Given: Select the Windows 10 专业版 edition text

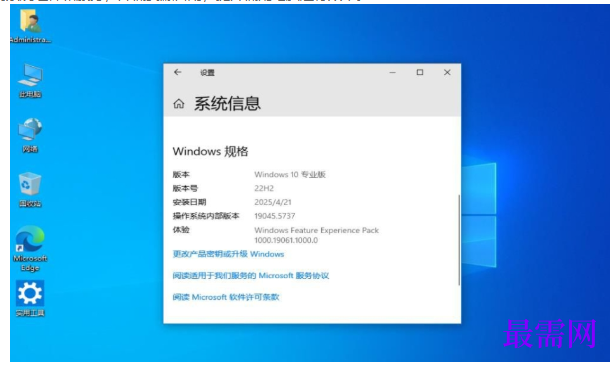Looking at the screenshot, I should (x=290, y=174).
